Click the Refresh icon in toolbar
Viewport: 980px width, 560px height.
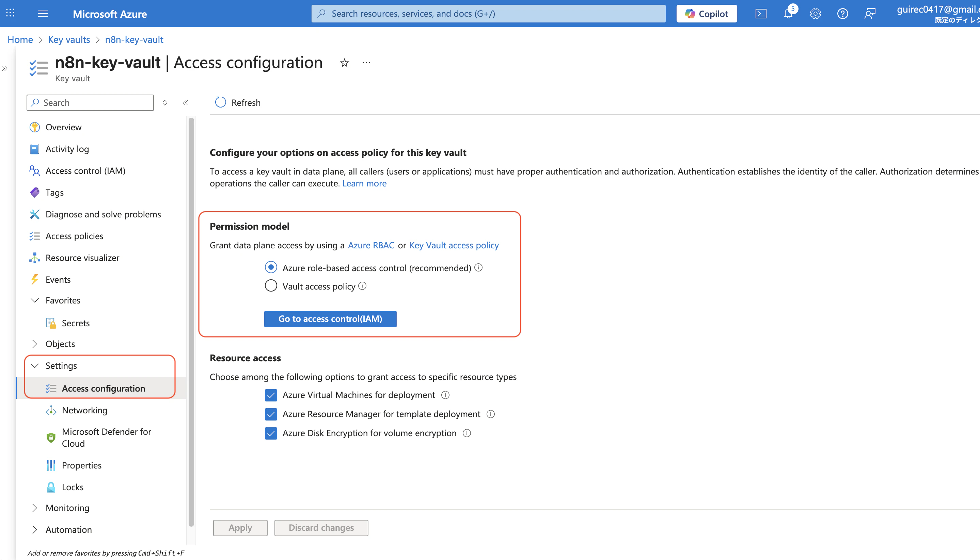pos(221,102)
